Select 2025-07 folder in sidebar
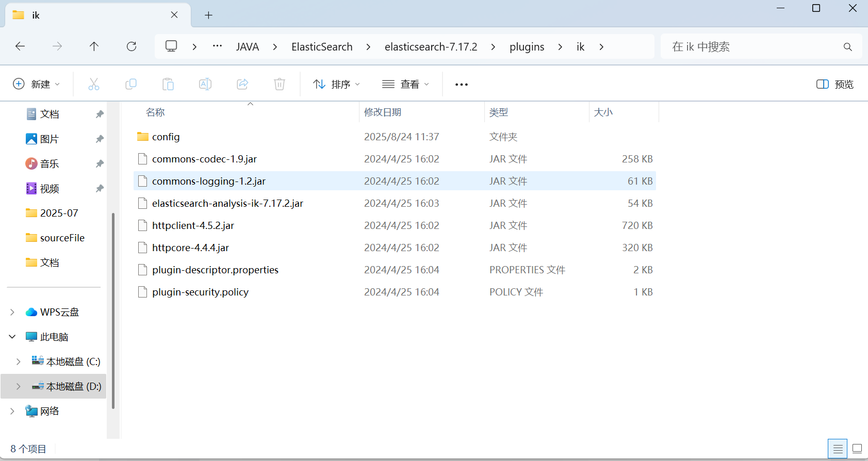The width and height of the screenshot is (868, 461). (52, 213)
